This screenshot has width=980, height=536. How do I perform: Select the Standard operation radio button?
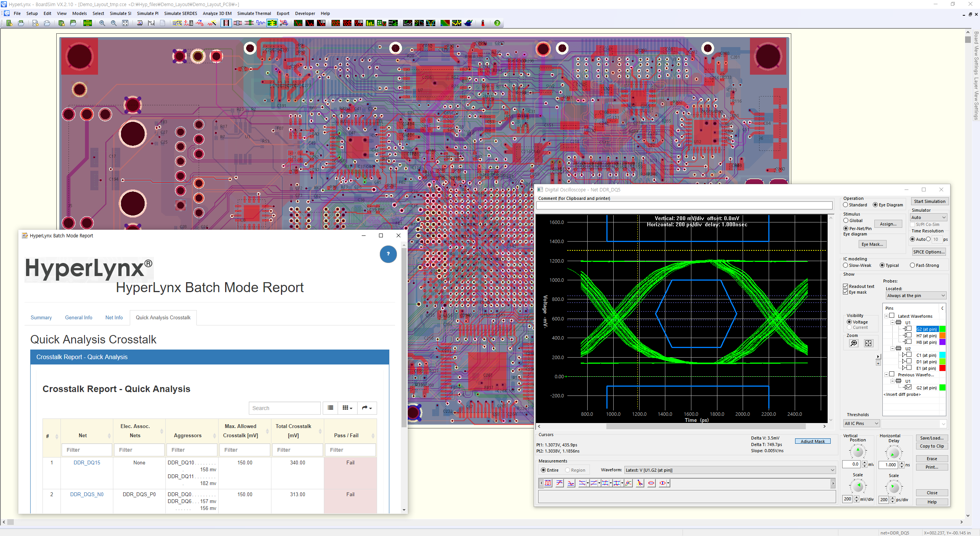click(846, 205)
